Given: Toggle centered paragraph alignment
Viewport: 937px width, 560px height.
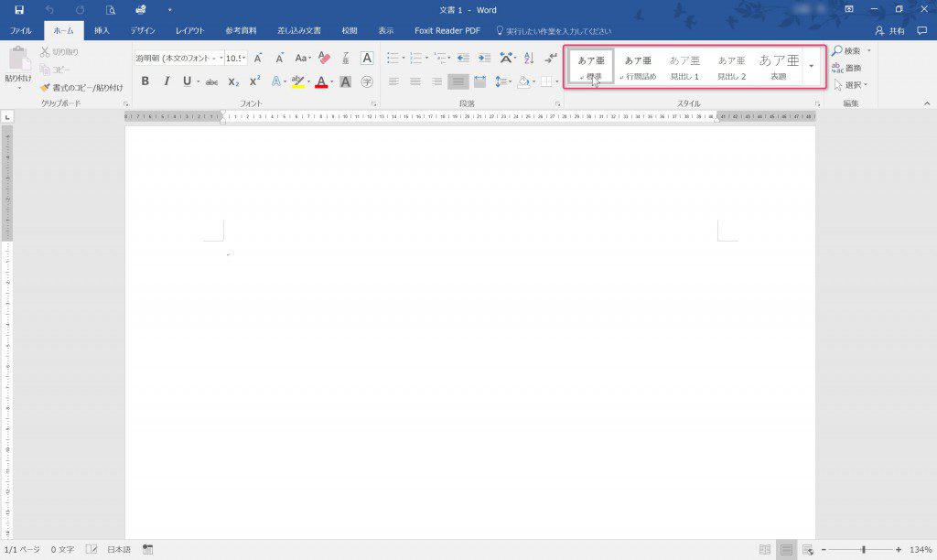Looking at the screenshot, I should click(x=415, y=81).
